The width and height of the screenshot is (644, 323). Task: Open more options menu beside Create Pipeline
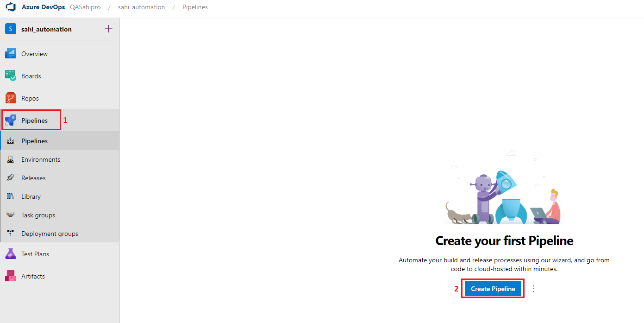(533, 289)
